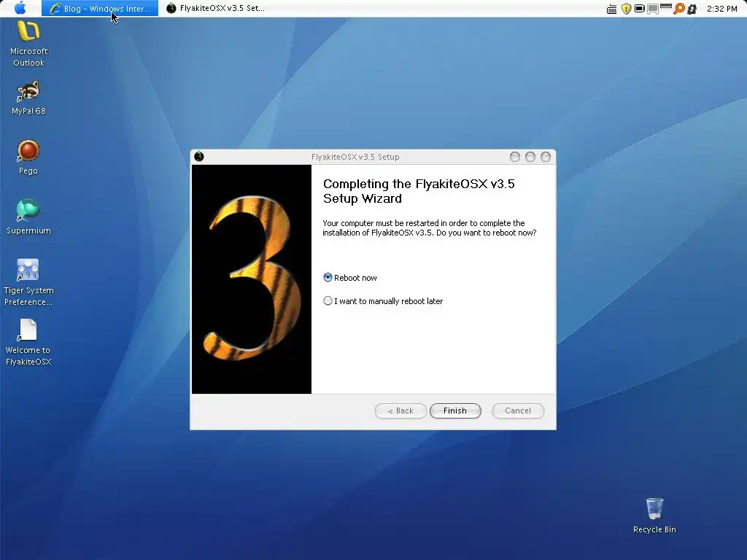Screen dimensions: 747x560
Task: Click the gray monitor tray icon
Action: 653,9
